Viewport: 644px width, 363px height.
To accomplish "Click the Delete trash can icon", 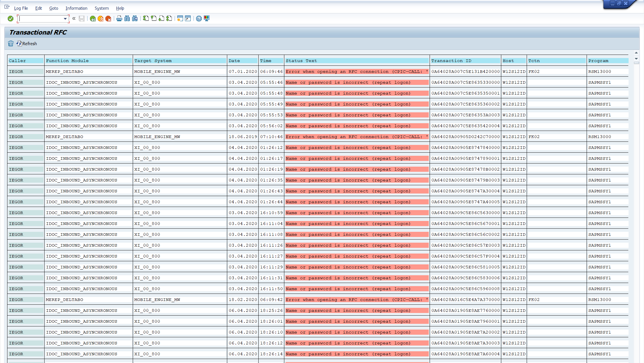I will pyautogui.click(x=11, y=43).
